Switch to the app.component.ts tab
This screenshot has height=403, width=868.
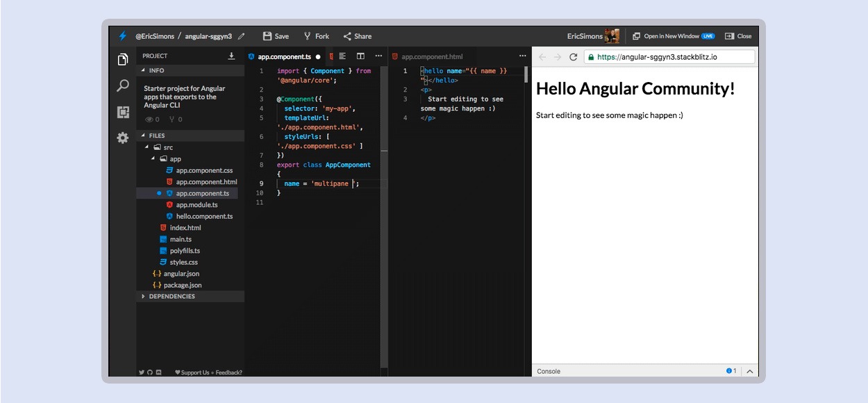pos(284,56)
